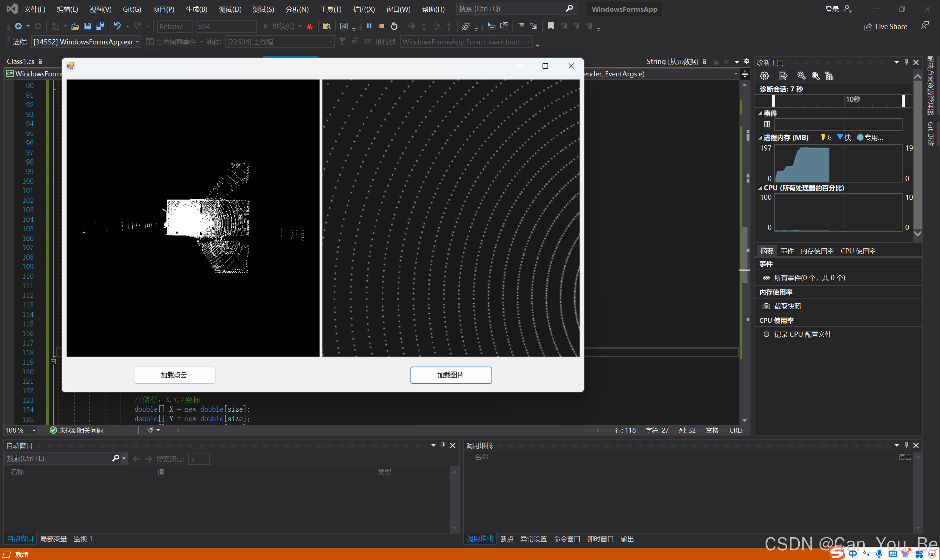Click the 加载图片 button

click(451, 375)
